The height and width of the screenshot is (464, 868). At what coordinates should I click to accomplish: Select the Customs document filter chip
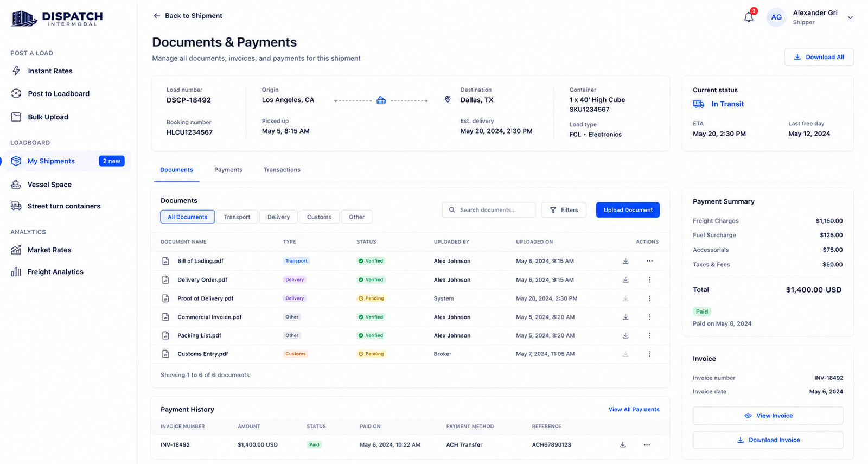(x=319, y=217)
